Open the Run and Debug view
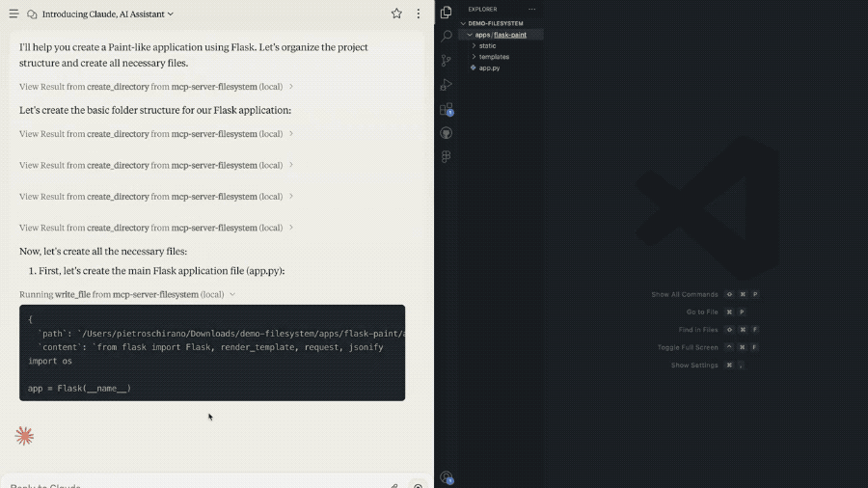This screenshot has width=868, height=488. [447, 85]
